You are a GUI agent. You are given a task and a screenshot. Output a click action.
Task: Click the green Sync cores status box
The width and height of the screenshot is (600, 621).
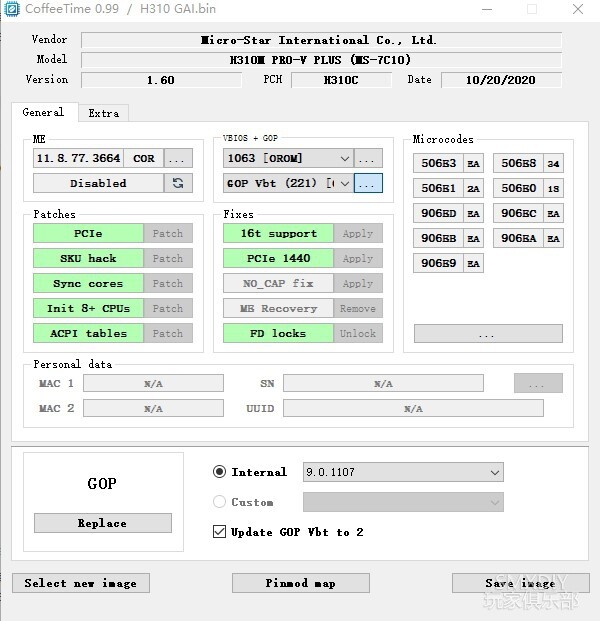(88, 283)
